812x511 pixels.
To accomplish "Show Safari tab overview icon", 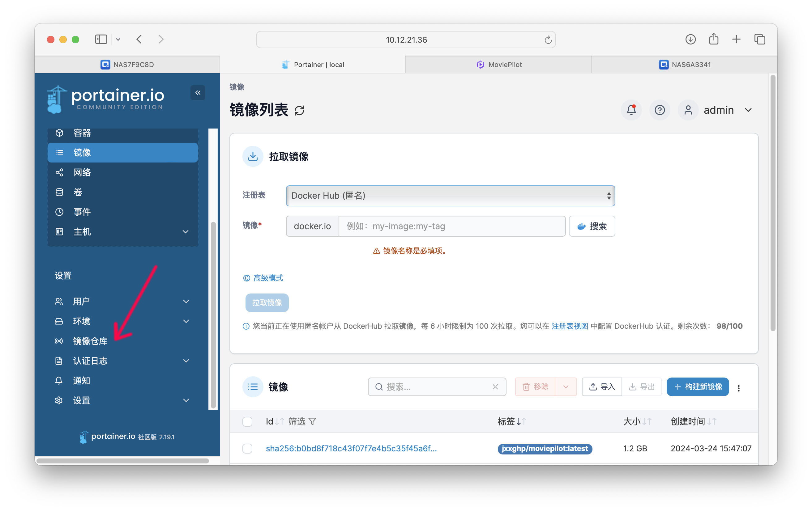I will click(x=760, y=40).
